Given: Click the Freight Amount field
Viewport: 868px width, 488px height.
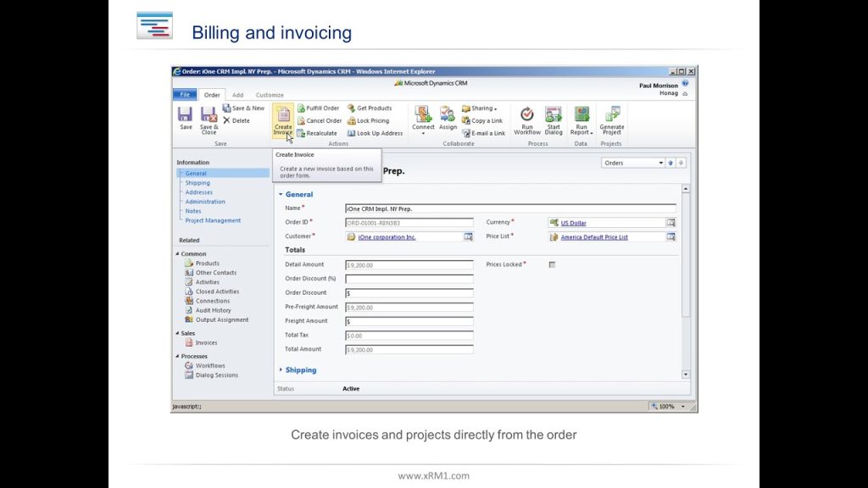Looking at the screenshot, I should pos(409,321).
